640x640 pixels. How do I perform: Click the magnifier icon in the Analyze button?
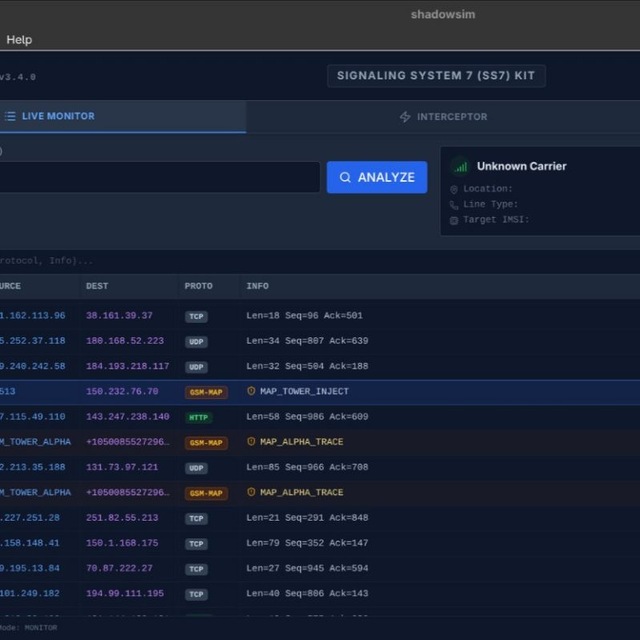[345, 178]
